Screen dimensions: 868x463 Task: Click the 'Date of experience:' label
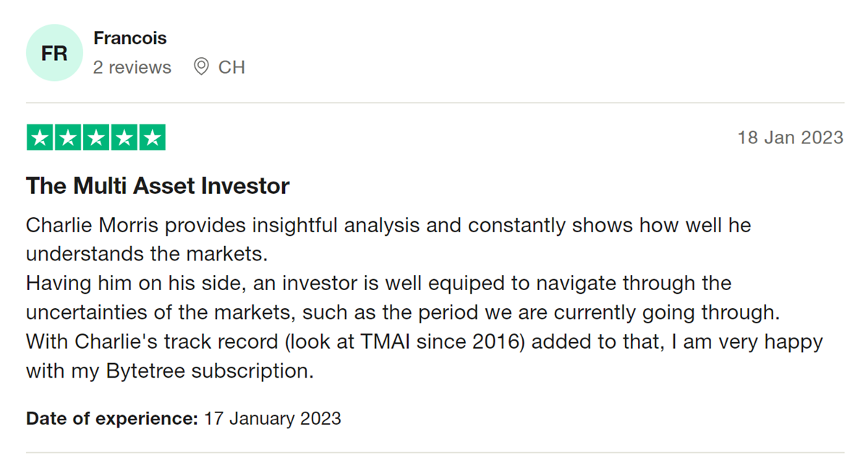pyautogui.click(x=111, y=418)
